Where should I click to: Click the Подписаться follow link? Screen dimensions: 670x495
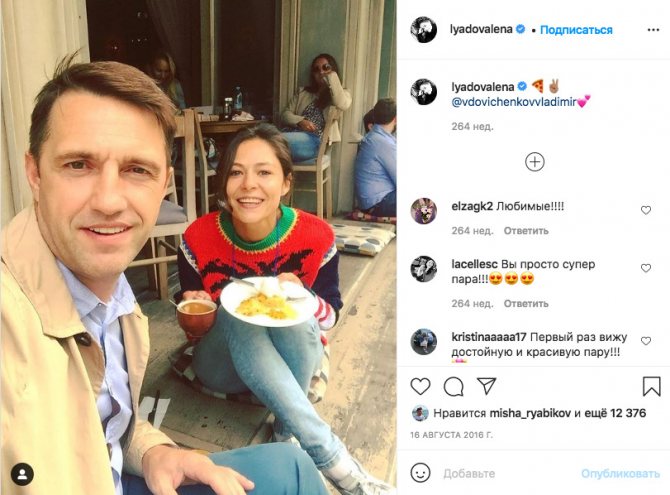coord(576,30)
